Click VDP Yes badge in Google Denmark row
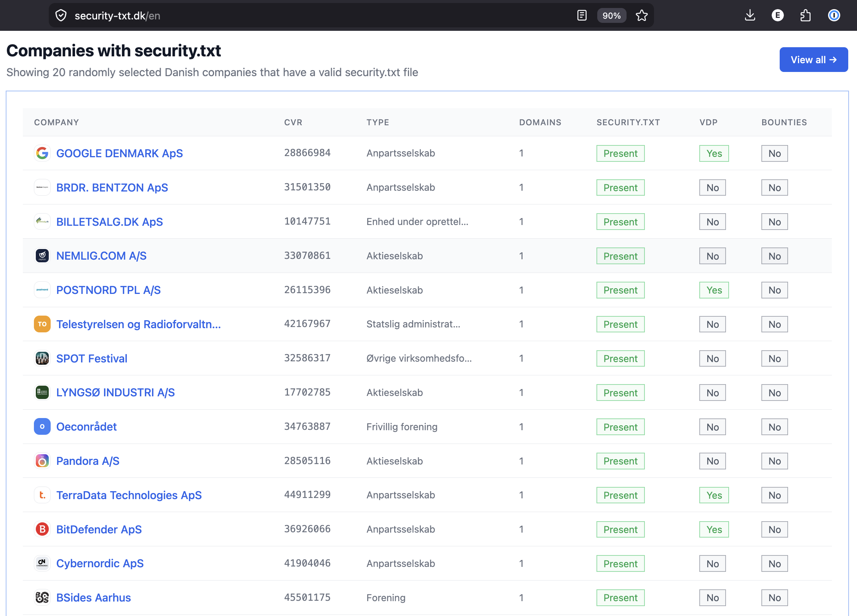Image resolution: width=857 pixels, height=616 pixels. 714,153
